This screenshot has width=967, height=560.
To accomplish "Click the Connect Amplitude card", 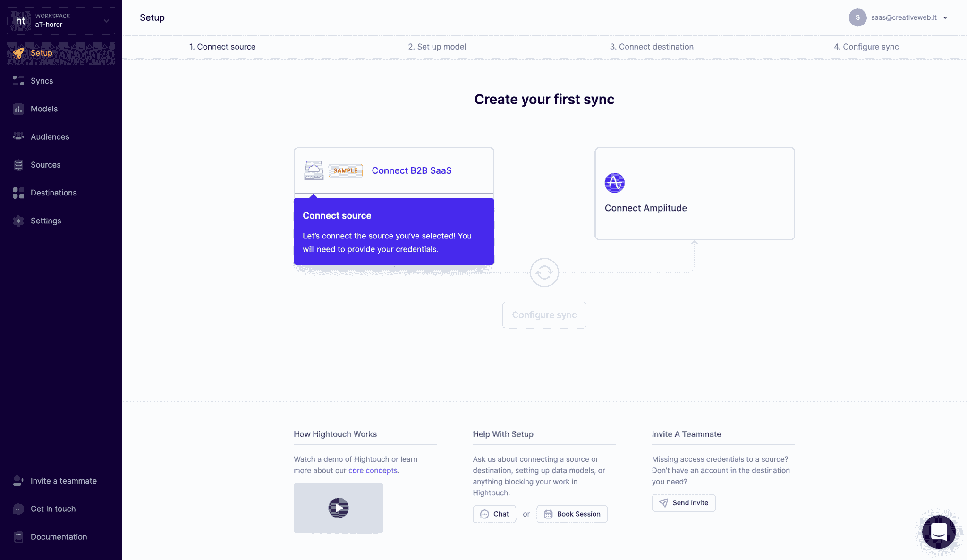I will tap(695, 194).
